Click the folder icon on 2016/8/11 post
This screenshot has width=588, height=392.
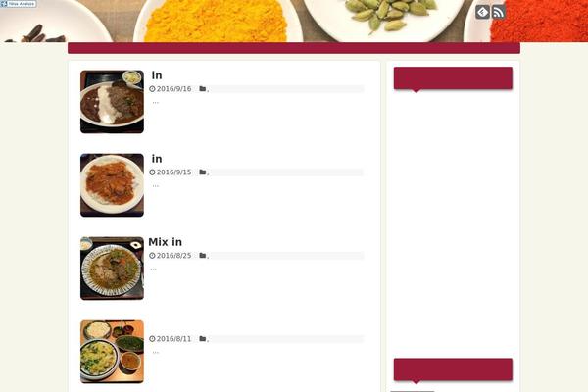tap(203, 339)
